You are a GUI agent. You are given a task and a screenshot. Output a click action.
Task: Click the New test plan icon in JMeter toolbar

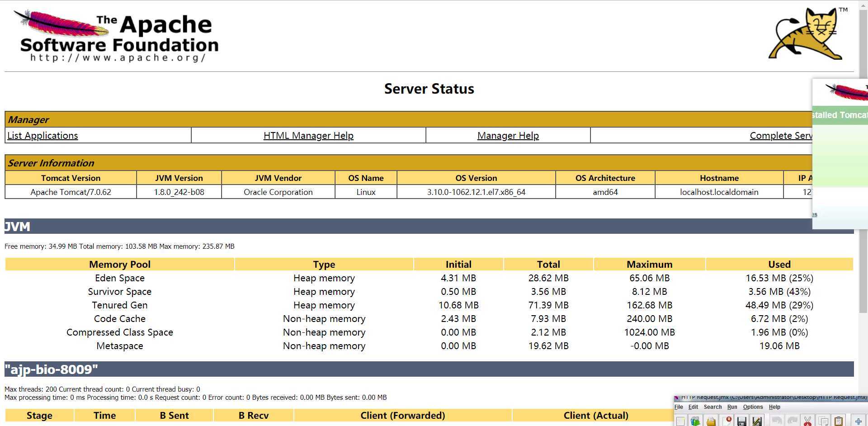click(x=680, y=421)
